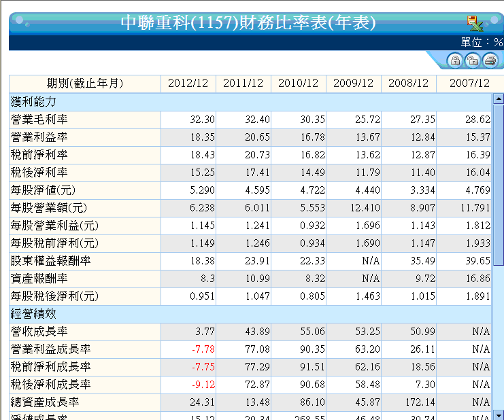Viewport: 504px width, 420px height.
Task: Click the 11.40 net margin value
Action: click(x=423, y=173)
